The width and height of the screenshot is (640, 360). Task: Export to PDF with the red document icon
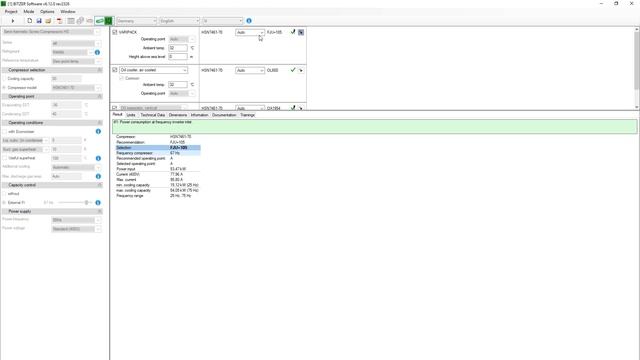coord(60,21)
